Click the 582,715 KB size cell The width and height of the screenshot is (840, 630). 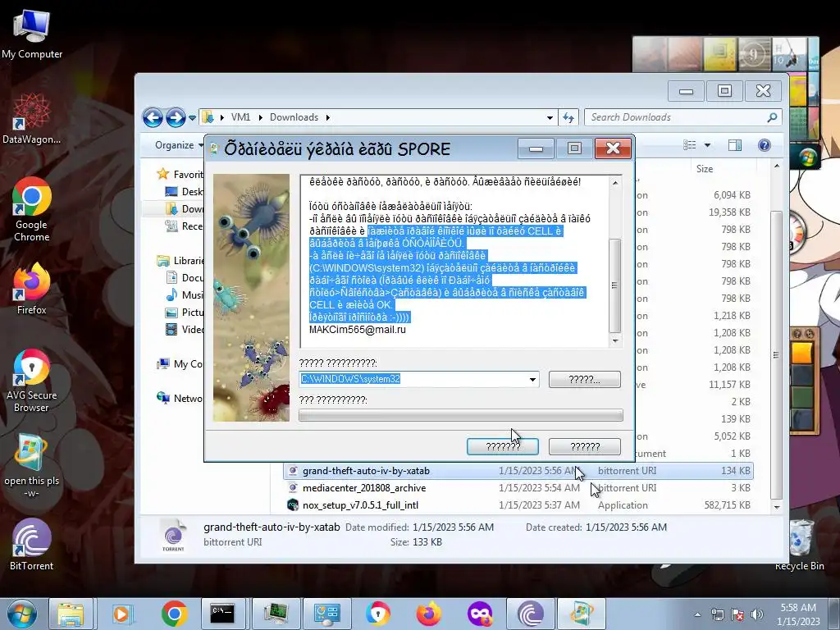pos(728,505)
